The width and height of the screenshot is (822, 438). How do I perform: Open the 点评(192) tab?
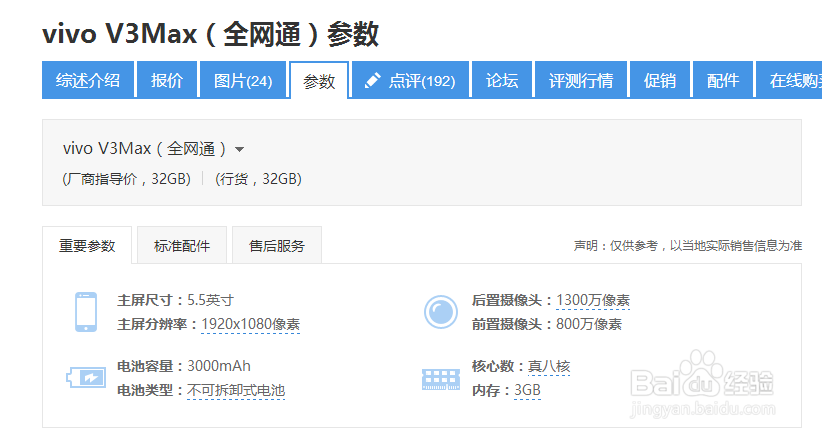[x=410, y=80]
